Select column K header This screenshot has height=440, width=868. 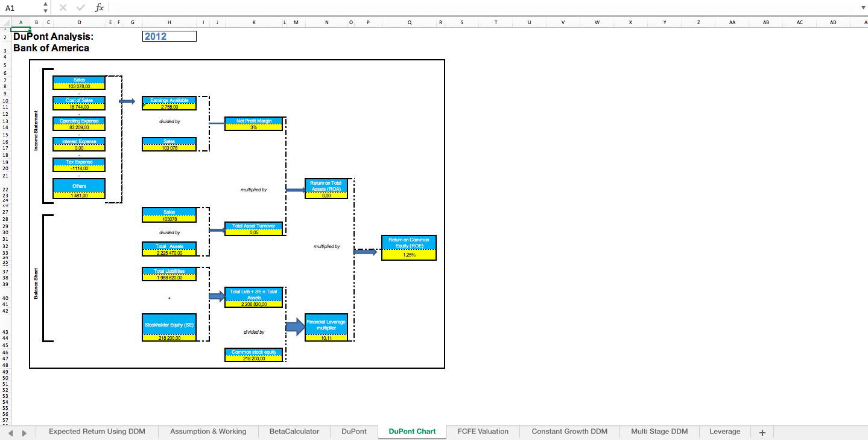click(x=254, y=22)
